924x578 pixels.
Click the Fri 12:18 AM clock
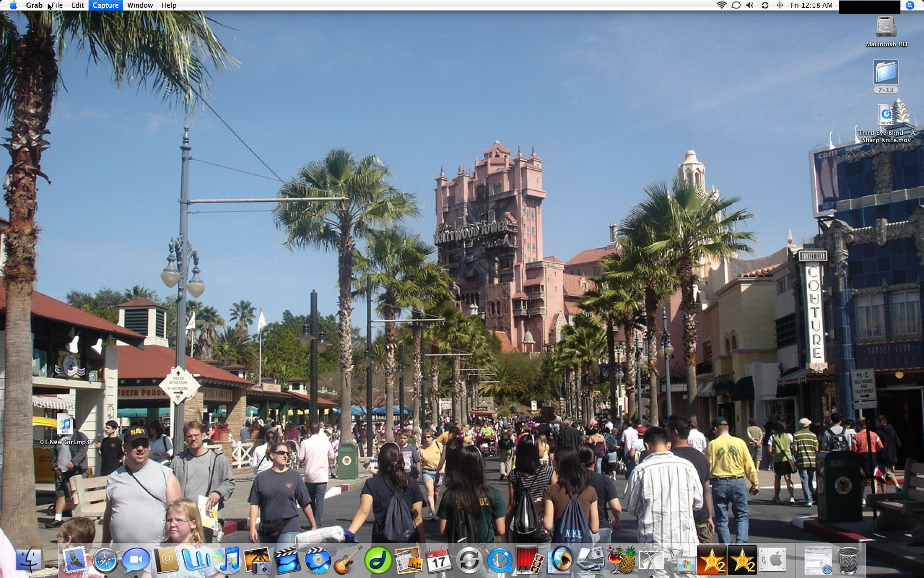click(x=811, y=5)
